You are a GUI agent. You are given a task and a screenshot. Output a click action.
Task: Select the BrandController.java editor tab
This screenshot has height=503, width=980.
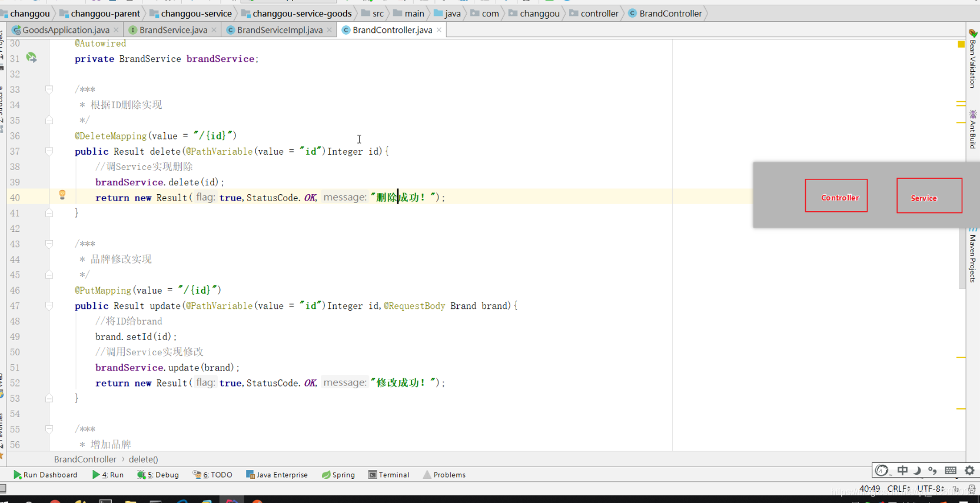(x=392, y=30)
